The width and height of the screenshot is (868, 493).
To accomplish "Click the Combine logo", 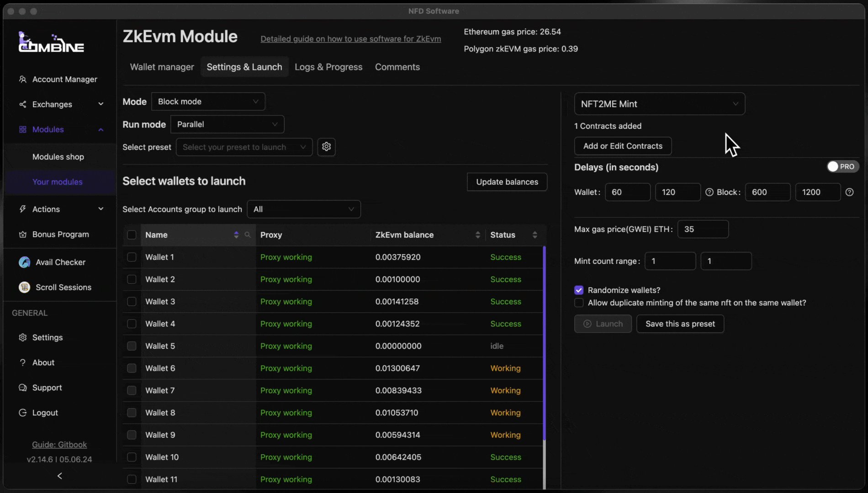I will pos(51,42).
